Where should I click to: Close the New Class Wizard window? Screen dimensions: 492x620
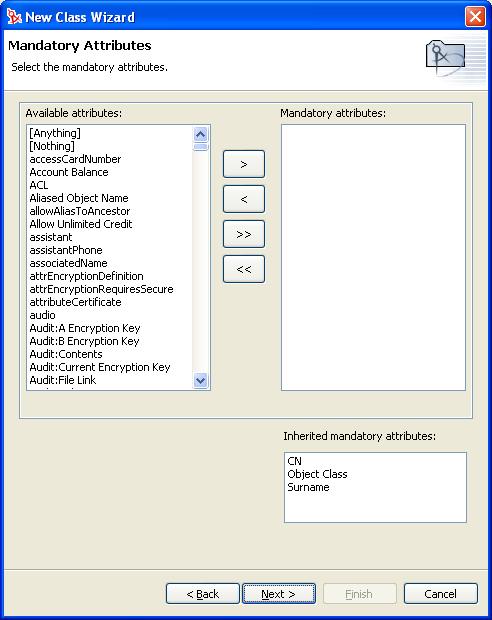tap(475, 17)
